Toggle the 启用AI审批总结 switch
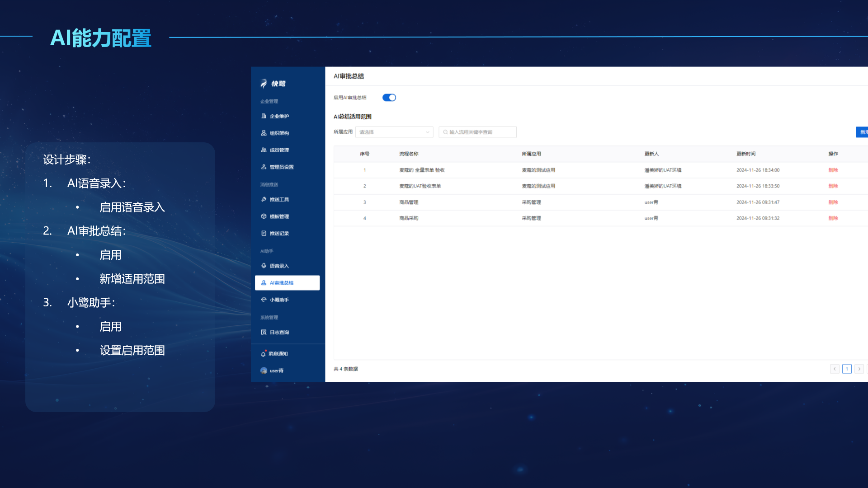868x488 pixels. pyautogui.click(x=389, y=98)
